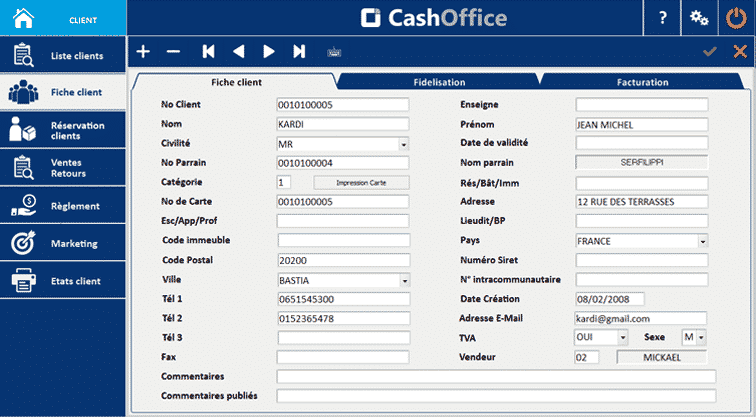
Task: Click the Fiche client people icon
Action: click(x=23, y=92)
